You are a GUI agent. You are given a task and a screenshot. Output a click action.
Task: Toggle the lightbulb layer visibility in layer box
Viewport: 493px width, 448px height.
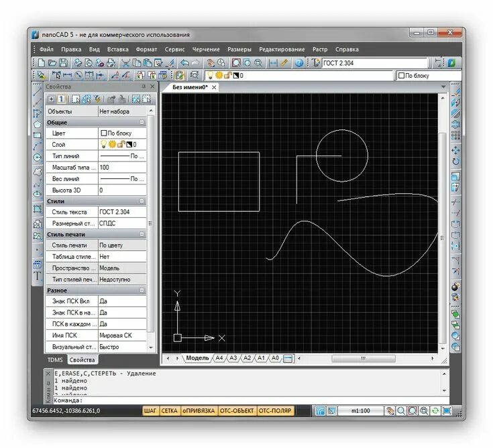(x=211, y=76)
